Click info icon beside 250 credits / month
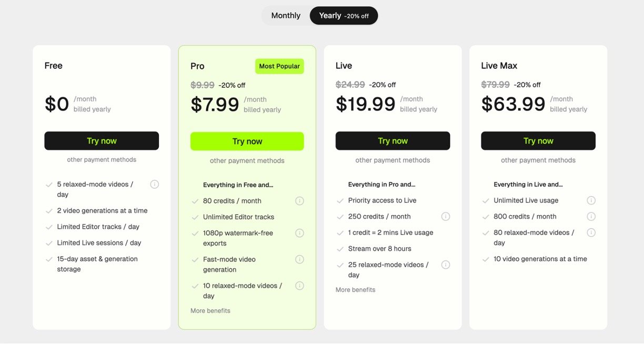This screenshot has width=644, height=344. (446, 217)
